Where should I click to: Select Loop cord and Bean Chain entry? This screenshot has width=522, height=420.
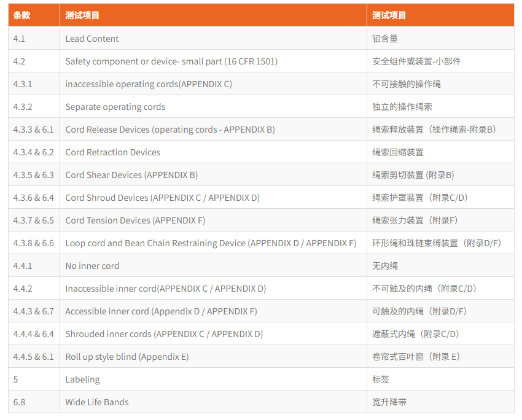click(x=211, y=243)
